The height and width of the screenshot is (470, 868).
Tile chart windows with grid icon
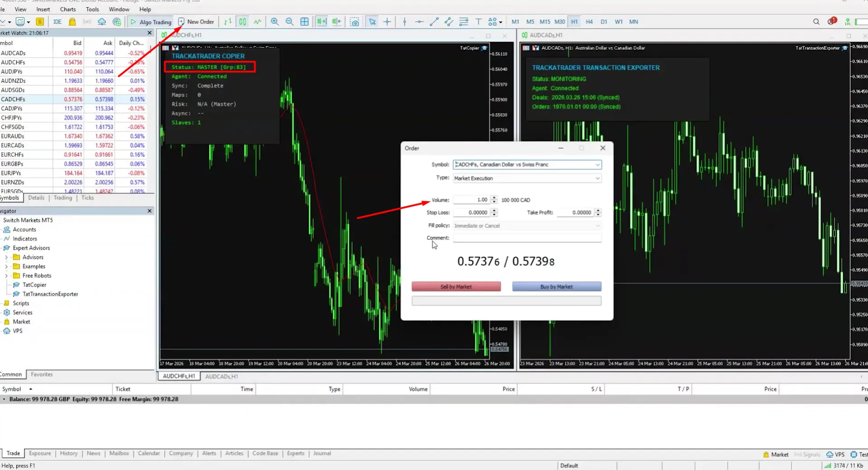304,22
